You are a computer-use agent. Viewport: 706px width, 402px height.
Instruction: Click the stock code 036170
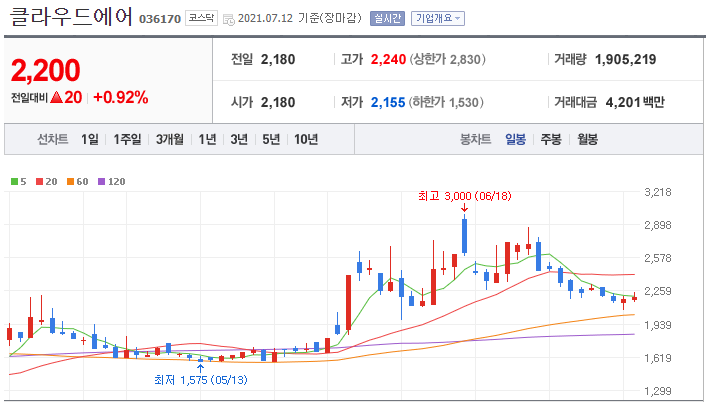click(x=160, y=19)
